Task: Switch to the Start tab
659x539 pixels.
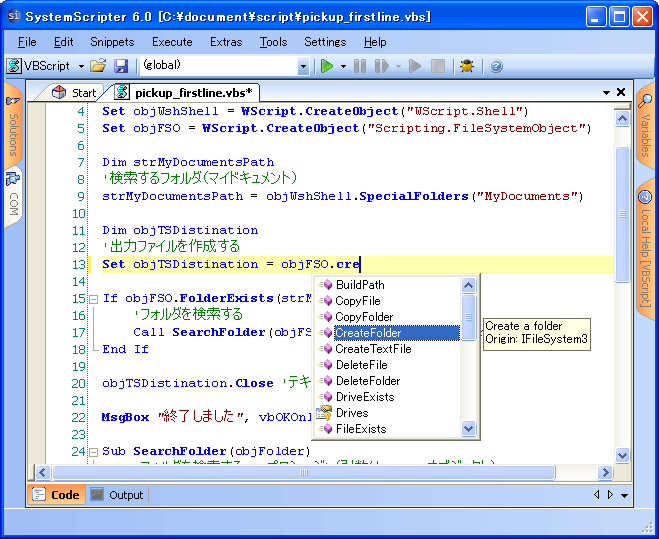Action: 75,92
